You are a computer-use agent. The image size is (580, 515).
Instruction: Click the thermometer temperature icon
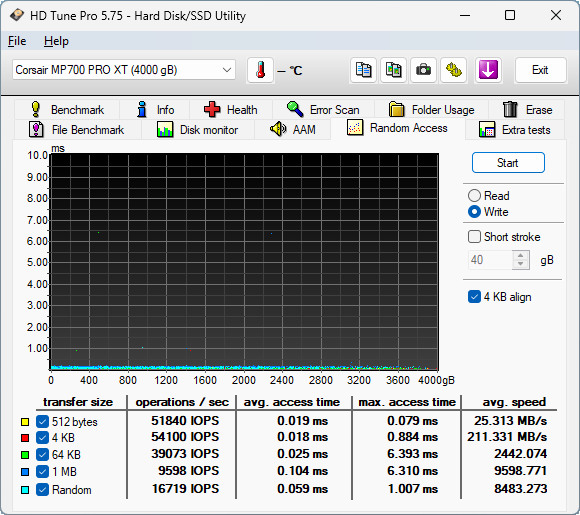(260, 70)
